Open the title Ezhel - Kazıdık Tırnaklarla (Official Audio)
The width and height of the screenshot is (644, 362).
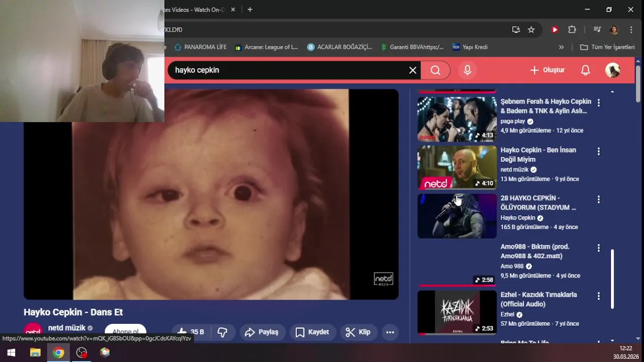tap(538, 299)
